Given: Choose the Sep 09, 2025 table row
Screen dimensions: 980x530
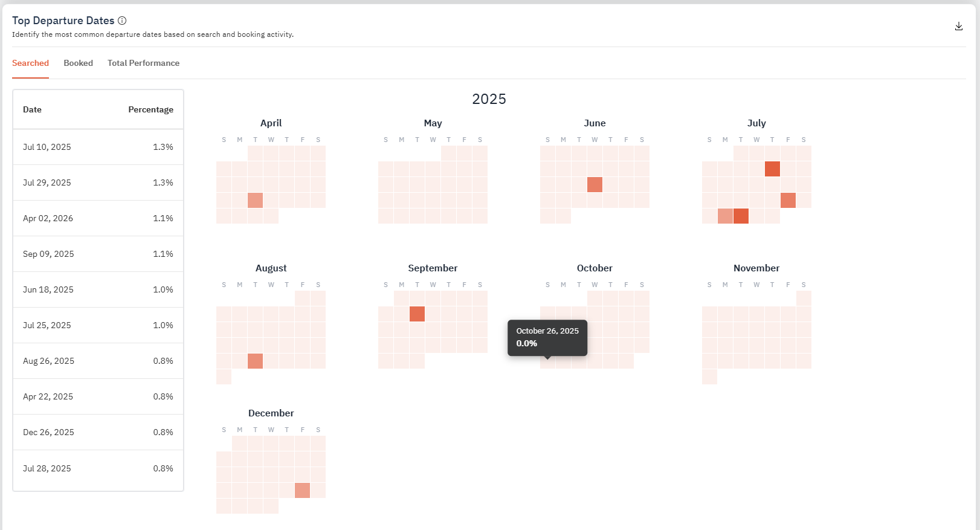Looking at the screenshot, I should tap(98, 254).
